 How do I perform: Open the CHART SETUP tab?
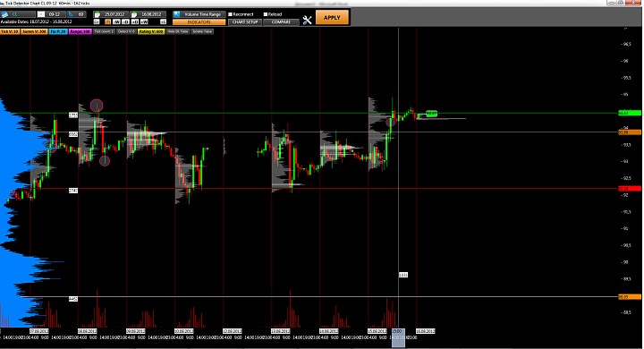click(245, 21)
